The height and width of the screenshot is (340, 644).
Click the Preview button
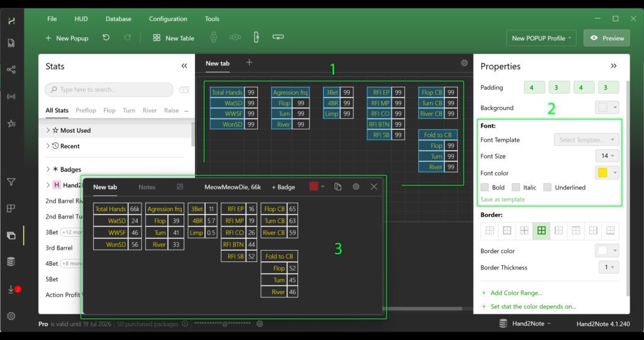[606, 38]
